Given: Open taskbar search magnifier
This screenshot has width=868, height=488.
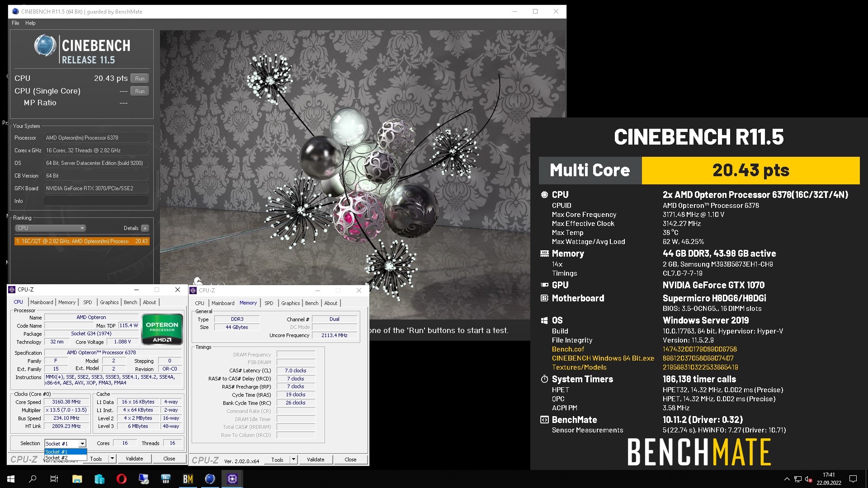Looking at the screenshot, I should pyautogui.click(x=33, y=479).
